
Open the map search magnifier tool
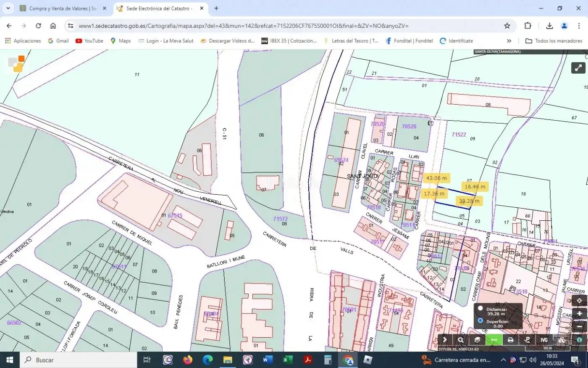tap(461, 340)
